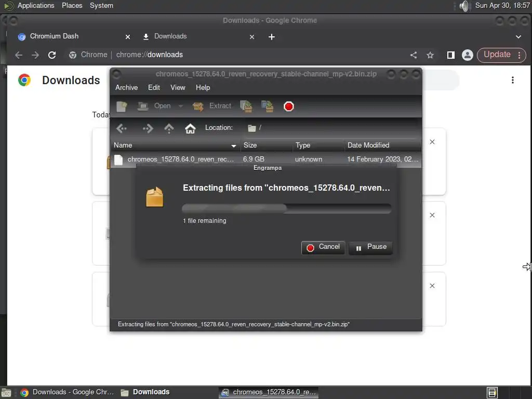Sort by the Date Modified column header
The image size is (532, 399).
pos(383,145)
